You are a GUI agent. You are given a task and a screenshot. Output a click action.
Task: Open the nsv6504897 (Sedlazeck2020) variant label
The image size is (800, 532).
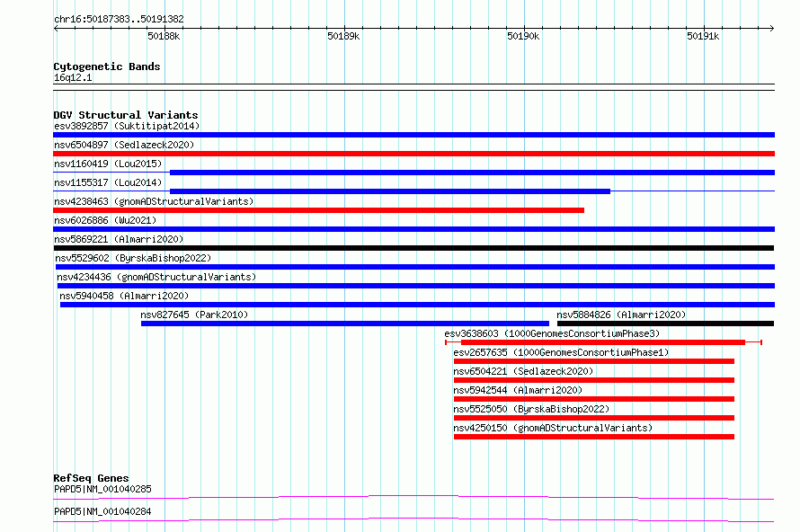pos(124,145)
